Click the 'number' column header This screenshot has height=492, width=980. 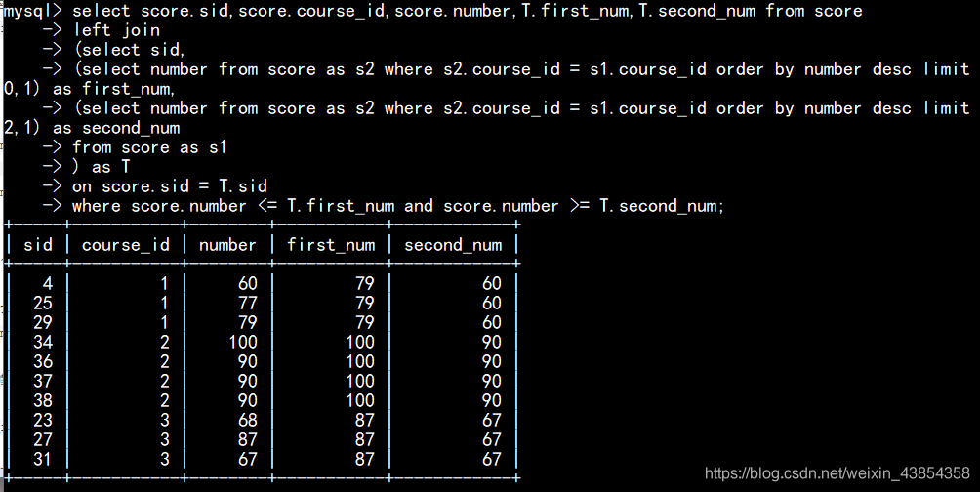click(227, 244)
